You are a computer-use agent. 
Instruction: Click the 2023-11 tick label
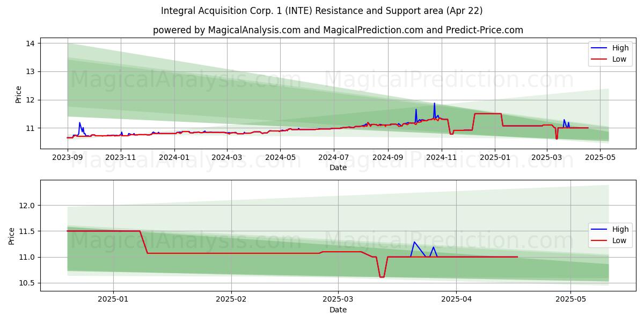(x=121, y=157)
